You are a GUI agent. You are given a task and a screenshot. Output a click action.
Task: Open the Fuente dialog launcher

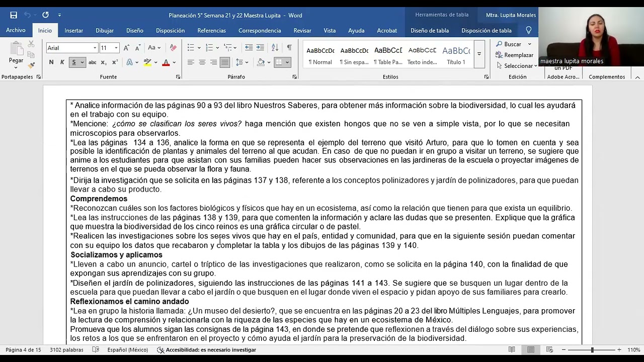[x=178, y=77]
